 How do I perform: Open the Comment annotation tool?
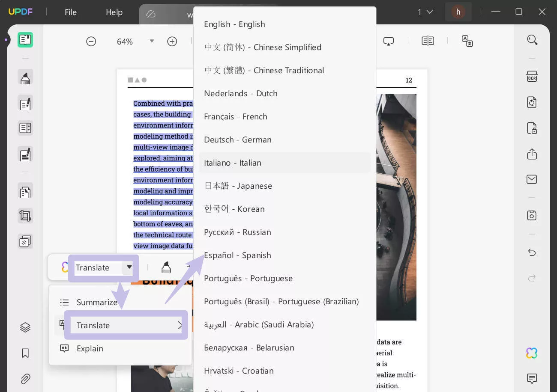tap(25, 77)
